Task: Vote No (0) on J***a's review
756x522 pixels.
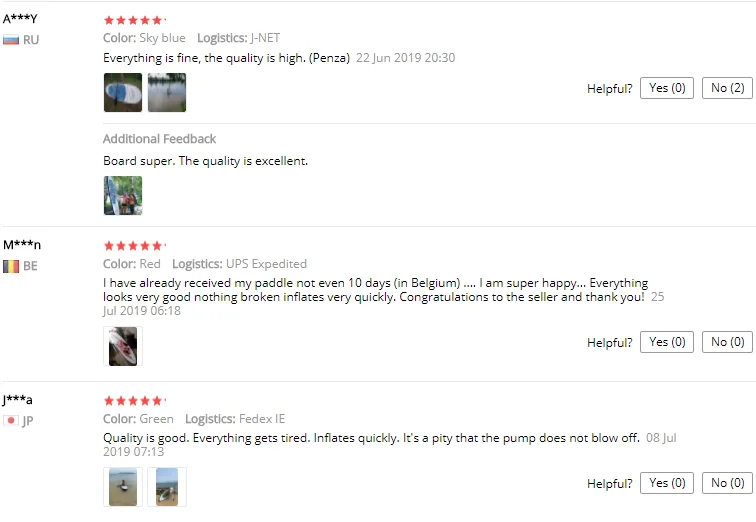Action: click(x=727, y=482)
